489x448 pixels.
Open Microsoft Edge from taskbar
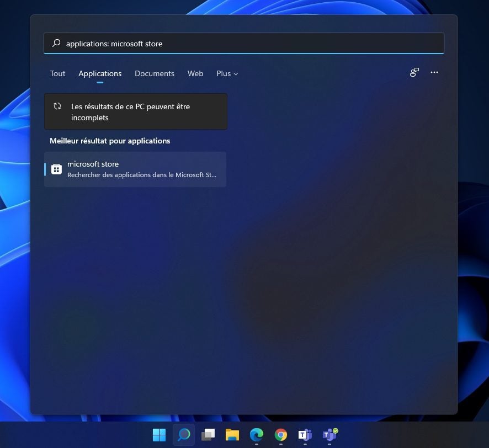[257, 435]
